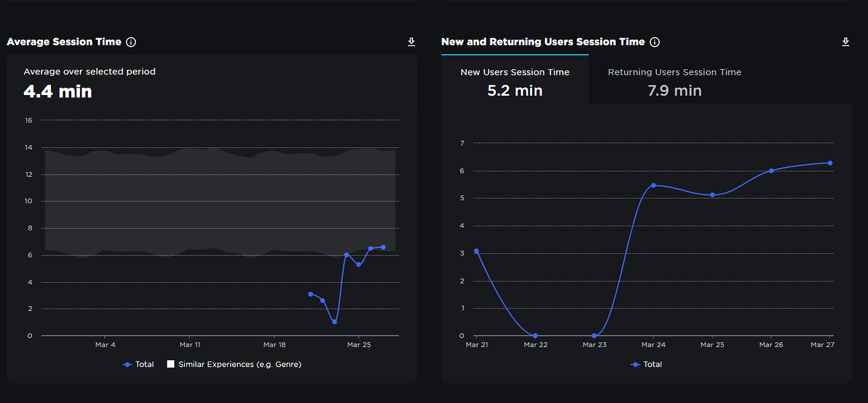Click the last data point on Average Session chart
868x403 pixels.
click(x=383, y=247)
